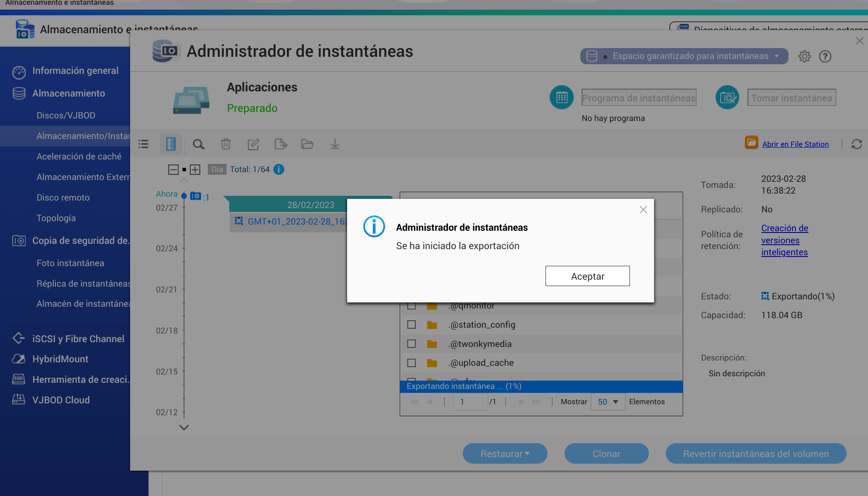Select Discos/VJBOD in sidebar
868x496 pixels.
coord(66,115)
